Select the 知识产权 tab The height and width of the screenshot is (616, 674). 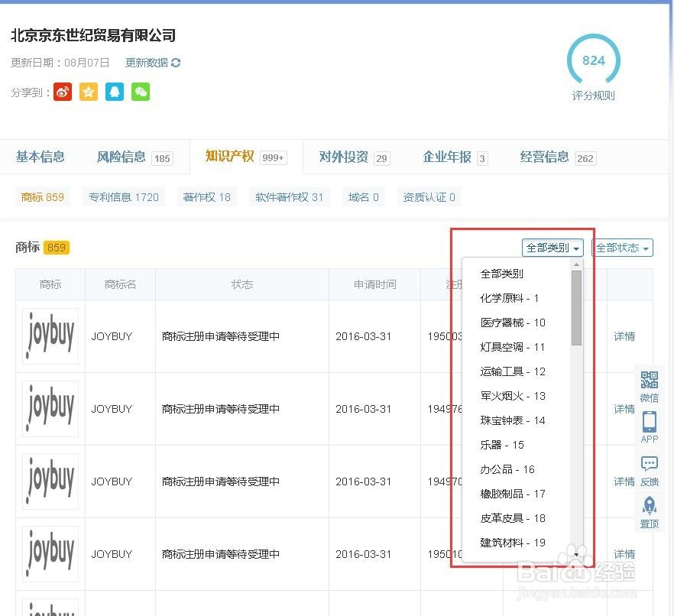pyautogui.click(x=246, y=157)
